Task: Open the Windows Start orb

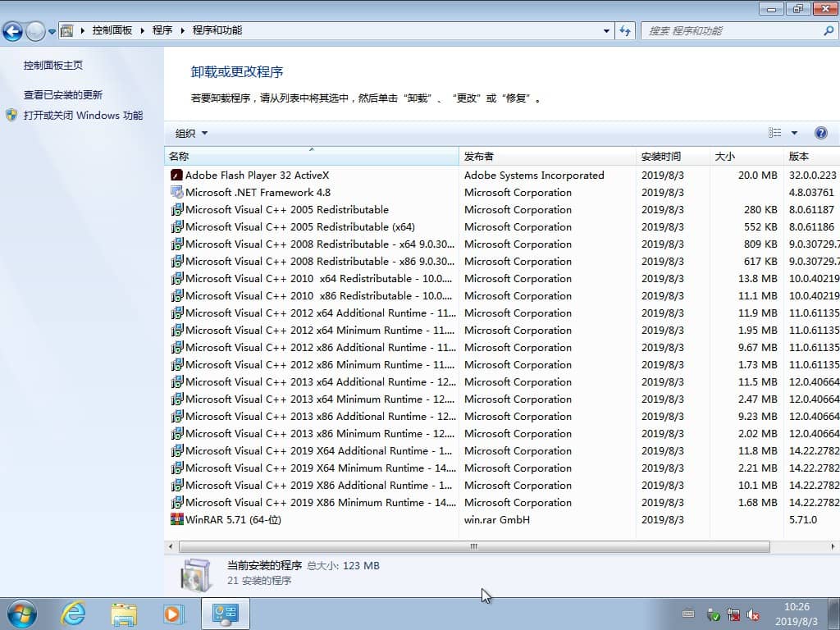Action: click(22, 614)
